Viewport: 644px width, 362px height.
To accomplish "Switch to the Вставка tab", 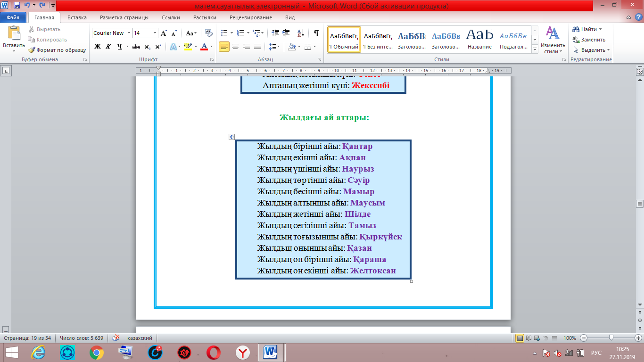I will click(77, 17).
